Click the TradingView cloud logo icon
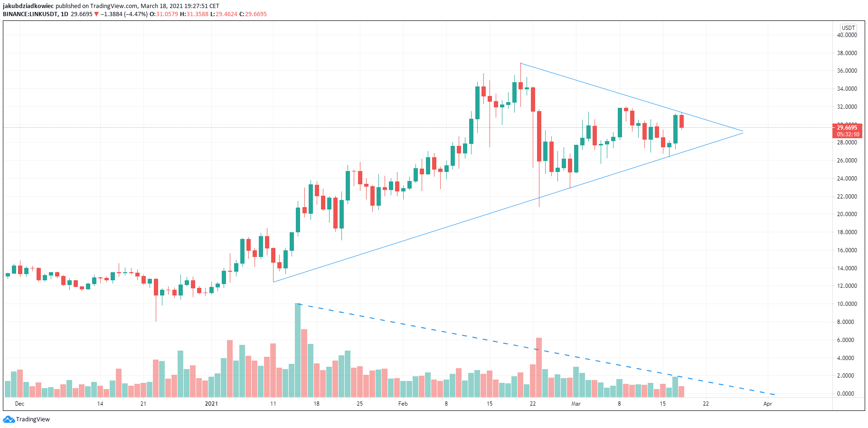Image resolution: width=868 pixels, height=428 pixels. coord(9,419)
